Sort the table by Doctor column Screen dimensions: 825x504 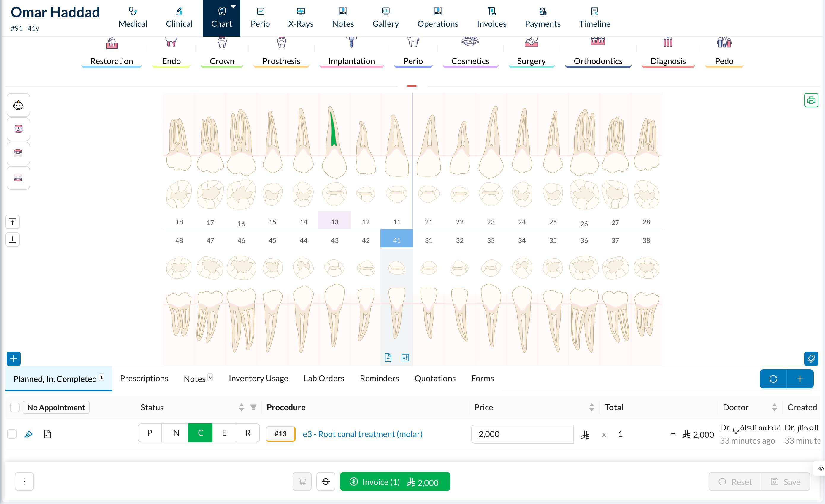(x=775, y=407)
